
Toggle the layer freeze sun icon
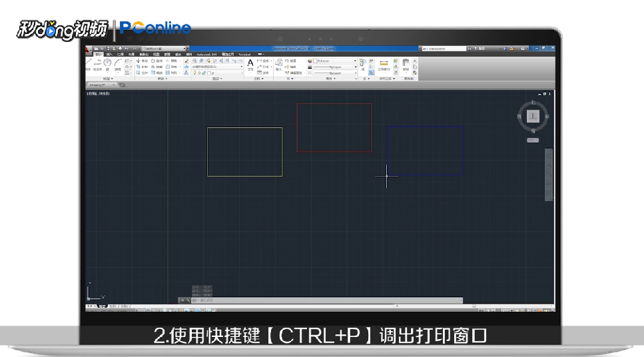pos(199,73)
